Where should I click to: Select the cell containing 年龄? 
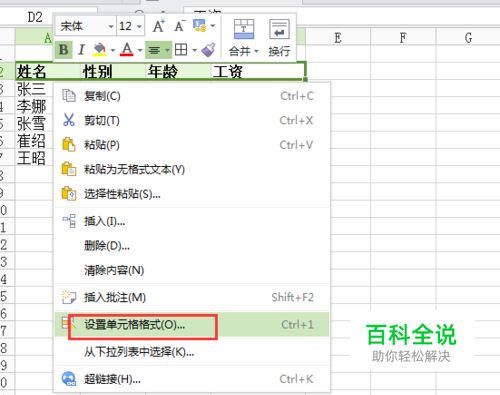pyautogui.click(x=178, y=71)
